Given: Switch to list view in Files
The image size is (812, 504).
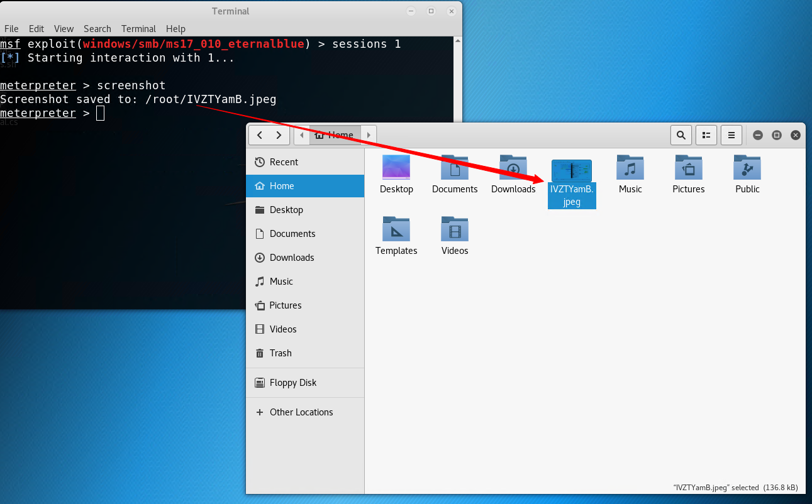Looking at the screenshot, I should click(x=706, y=135).
